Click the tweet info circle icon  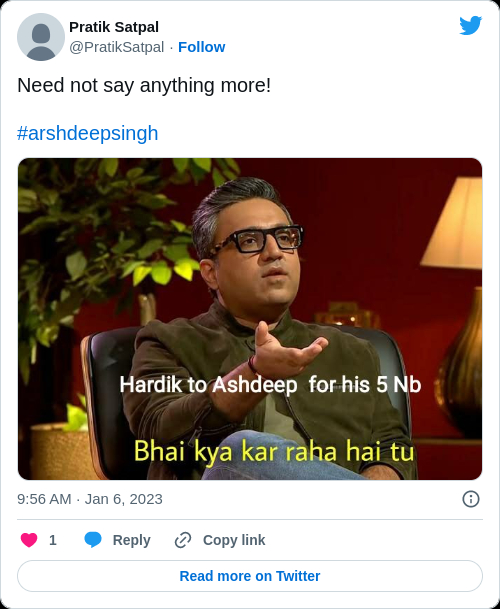[471, 499]
